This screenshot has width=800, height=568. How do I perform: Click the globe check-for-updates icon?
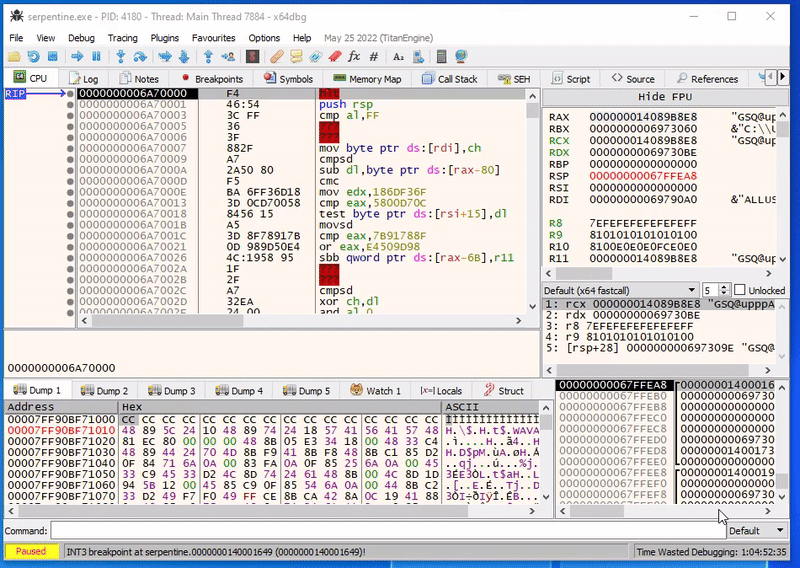(x=461, y=57)
